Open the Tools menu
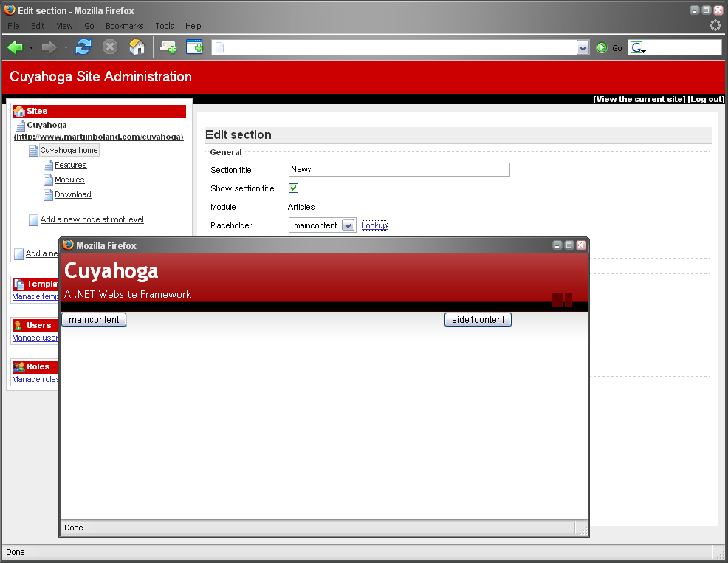Viewport: 728px width, 563px height. (165, 26)
